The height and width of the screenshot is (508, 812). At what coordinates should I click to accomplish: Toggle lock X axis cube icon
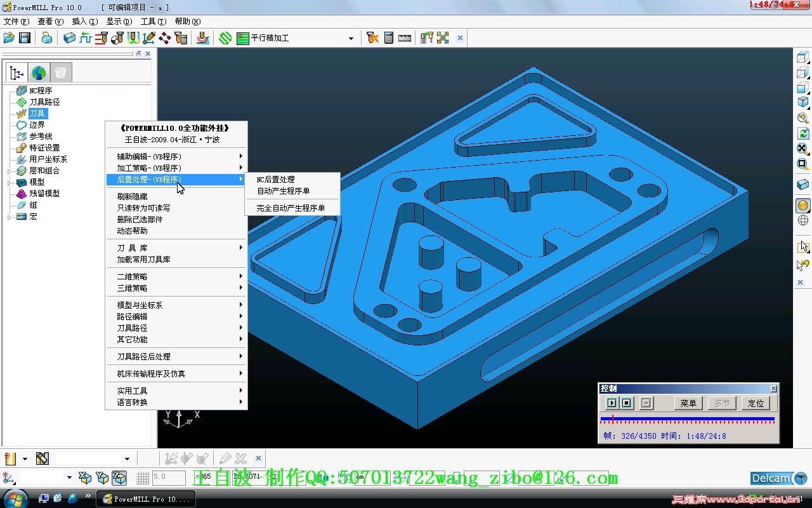pyautogui.click(x=85, y=478)
